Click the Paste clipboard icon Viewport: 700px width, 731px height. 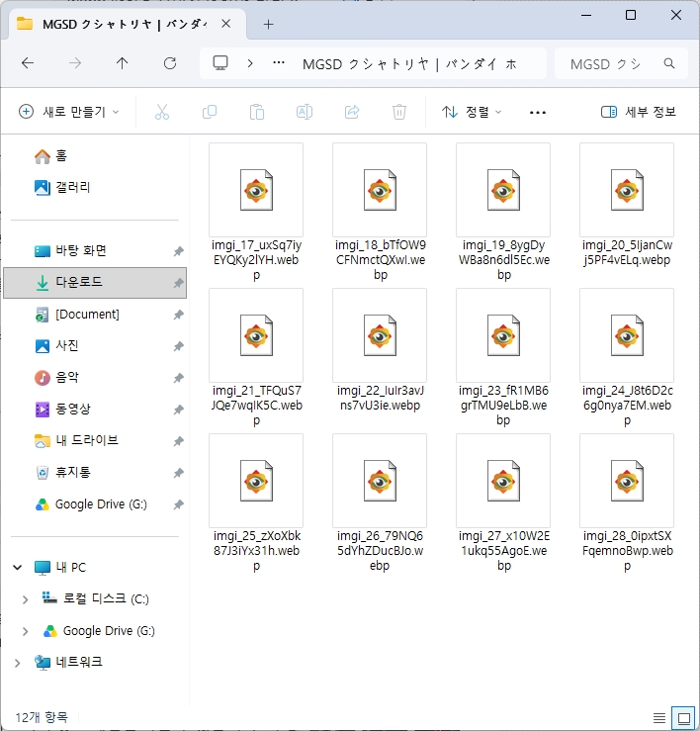tap(257, 112)
